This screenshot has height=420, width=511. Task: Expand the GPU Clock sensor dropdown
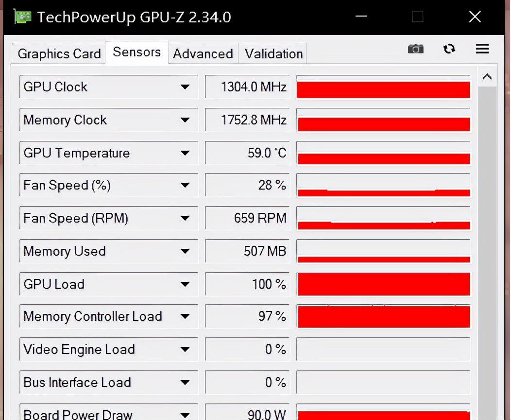pos(185,87)
